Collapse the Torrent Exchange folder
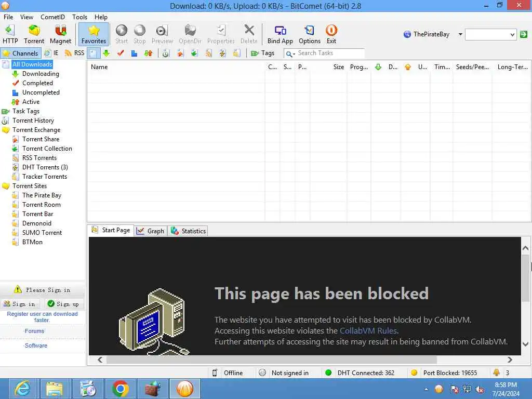The height and width of the screenshot is (399, 532). click(36, 130)
